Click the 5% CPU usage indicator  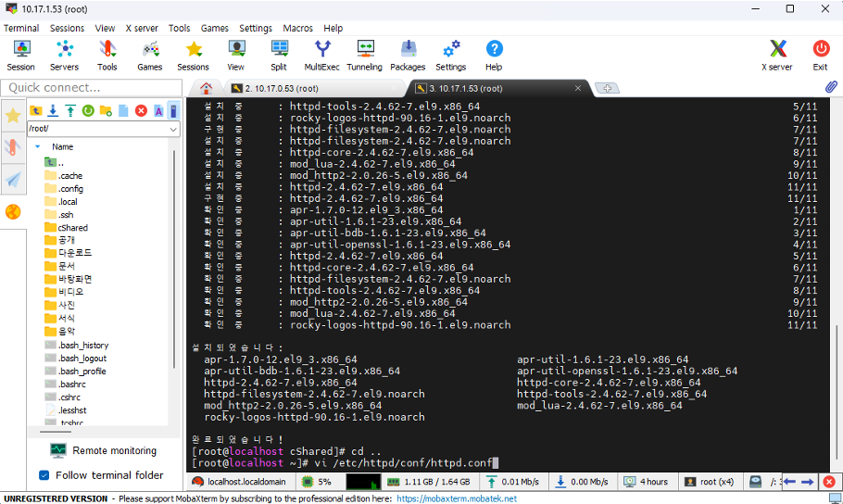coord(318,482)
